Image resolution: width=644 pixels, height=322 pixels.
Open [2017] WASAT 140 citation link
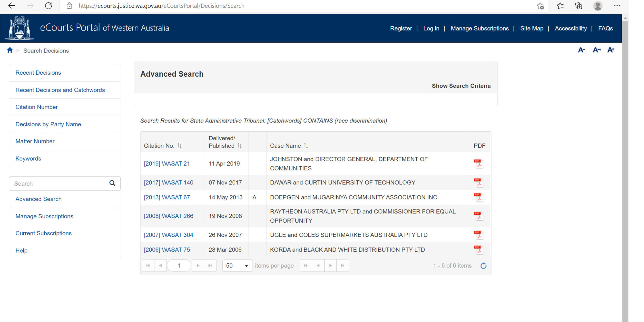169,183
